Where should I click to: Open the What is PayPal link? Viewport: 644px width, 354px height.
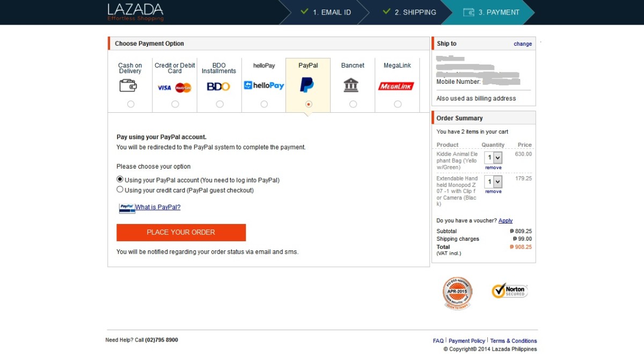[x=158, y=207]
